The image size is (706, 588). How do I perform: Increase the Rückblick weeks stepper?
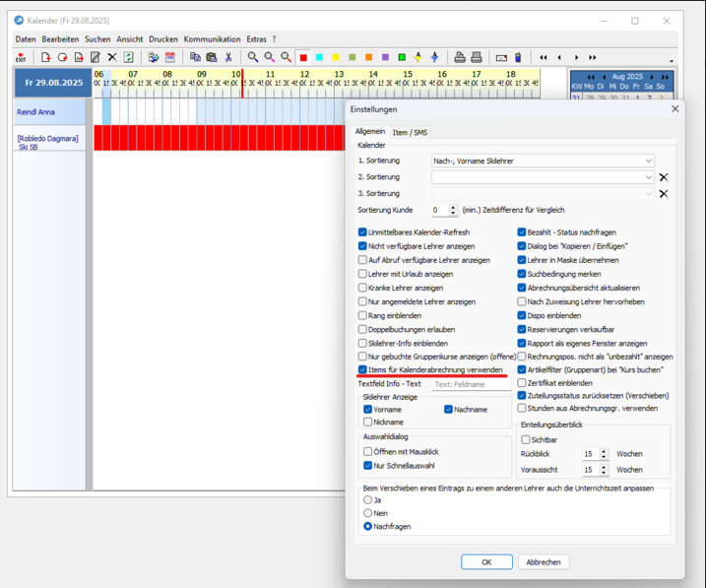[604, 451]
